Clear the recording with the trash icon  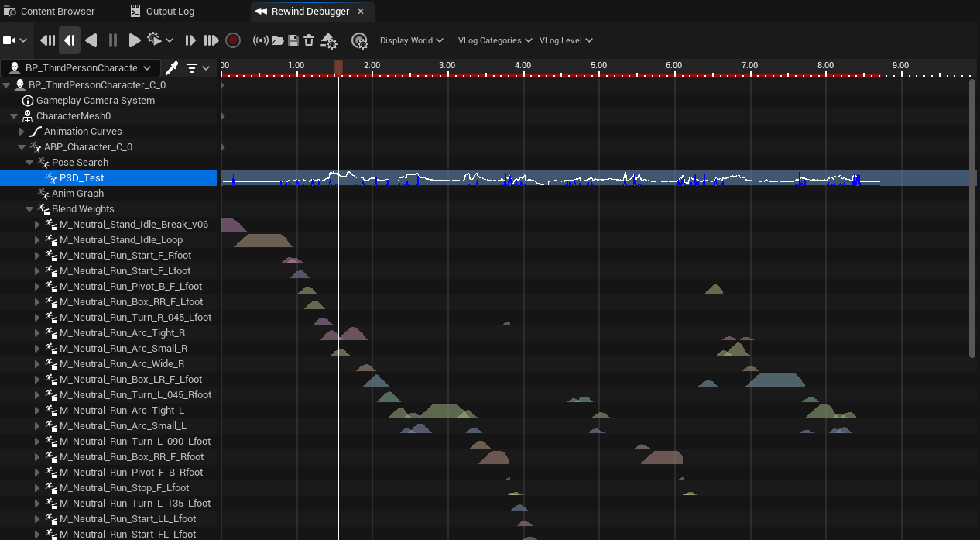308,40
